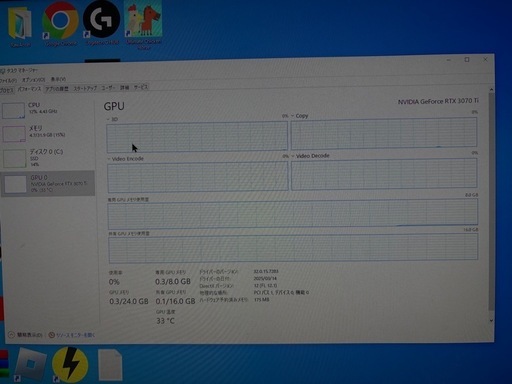Viewport: 512px width, 384px height.
Task: Click the Video Encode utilization graph
Action: pyautogui.click(x=198, y=177)
